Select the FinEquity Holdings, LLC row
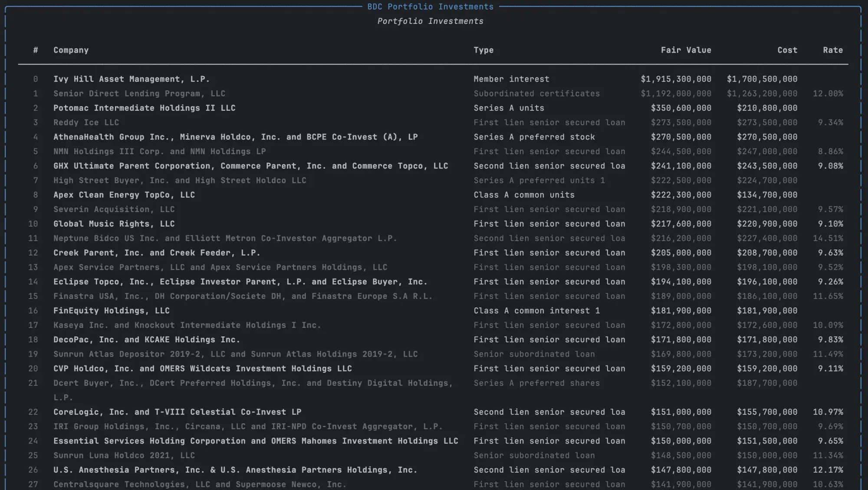 click(111, 311)
